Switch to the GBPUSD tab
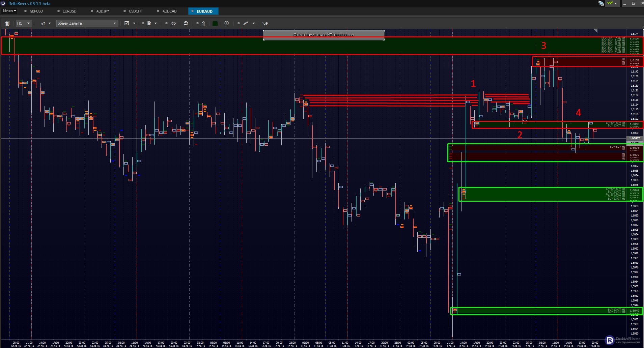This screenshot has height=348, width=644. (x=36, y=11)
